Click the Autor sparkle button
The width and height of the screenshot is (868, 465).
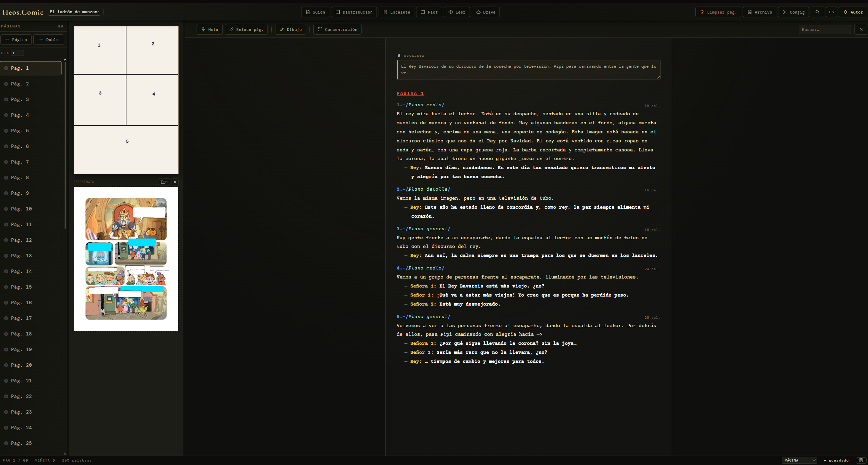pos(853,12)
